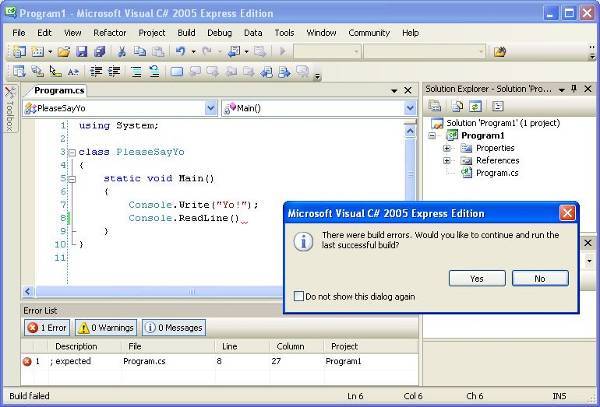Click the Increase Line Indent icon
The image size is (600, 407).
point(114,71)
